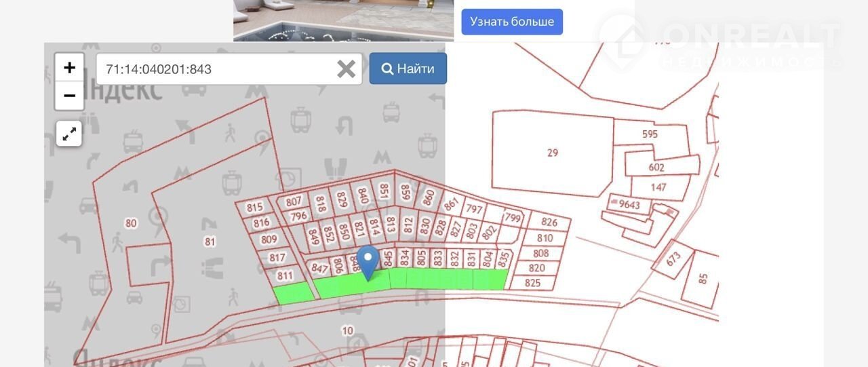Open the advertisement pool image
The width and height of the screenshot is (868, 367).
(344, 20)
